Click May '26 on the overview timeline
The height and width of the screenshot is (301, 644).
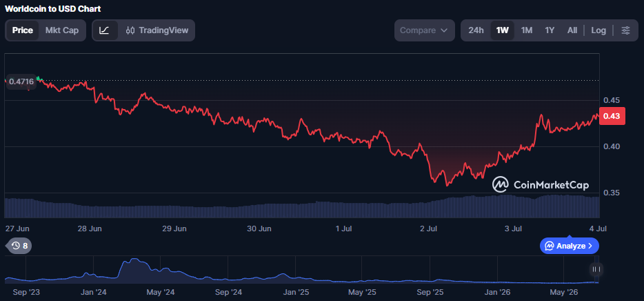(563, 292)
